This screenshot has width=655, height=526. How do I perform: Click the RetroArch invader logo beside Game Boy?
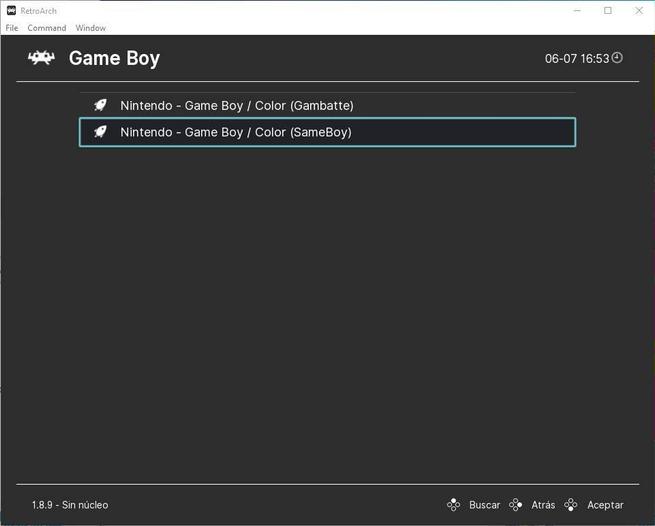41,58
